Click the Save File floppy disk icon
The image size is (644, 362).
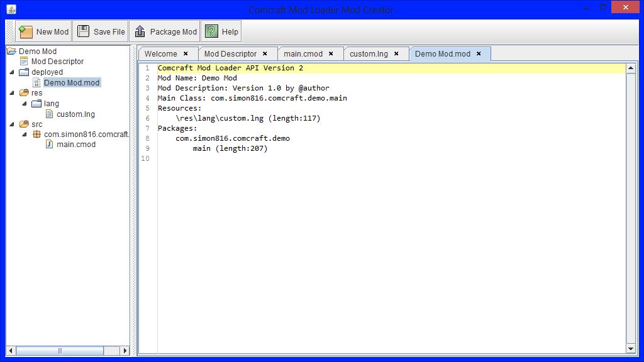pyautogui.click(x=82, y=31)
